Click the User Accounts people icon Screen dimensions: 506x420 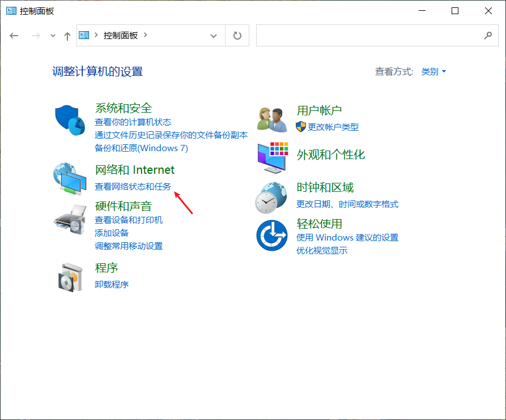(x=272, y=120)
